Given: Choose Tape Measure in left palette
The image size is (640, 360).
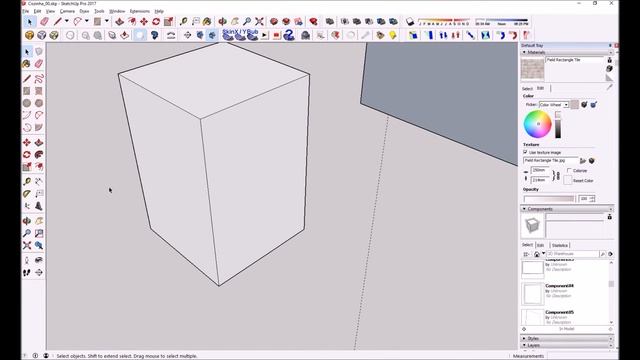Looking at the screenshot, I should pos(27,182).
